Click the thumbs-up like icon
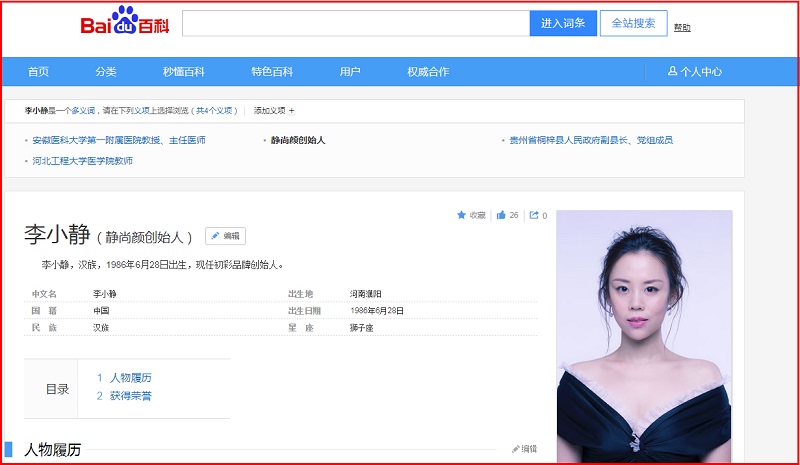 (501, 215)
